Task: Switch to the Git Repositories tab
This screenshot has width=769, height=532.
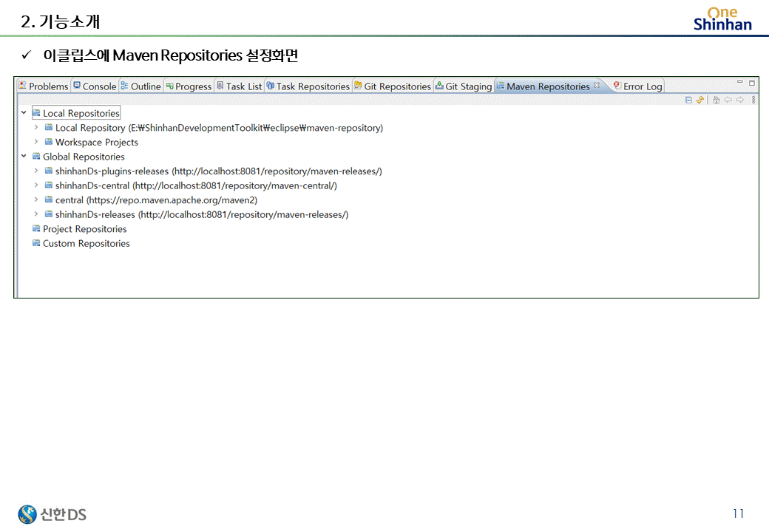Action: (x=393, y=86)
